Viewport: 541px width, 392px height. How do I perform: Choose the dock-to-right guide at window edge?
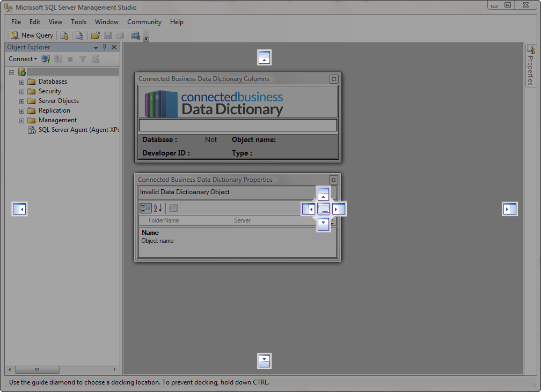coord(509,209)
